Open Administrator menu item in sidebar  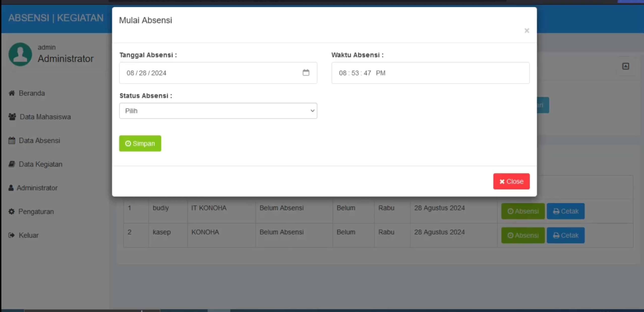37,188
